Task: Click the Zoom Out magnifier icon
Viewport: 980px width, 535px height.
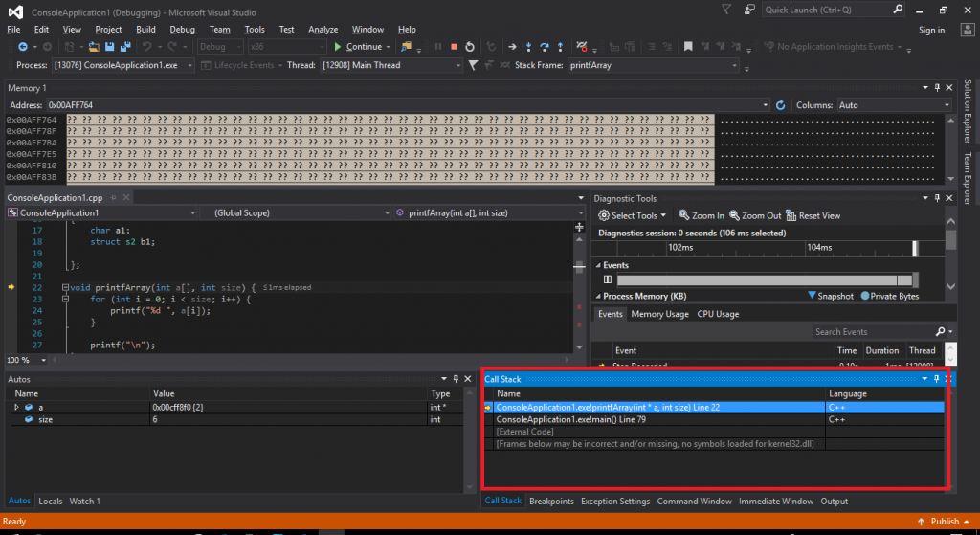Action: click(735, 215)
